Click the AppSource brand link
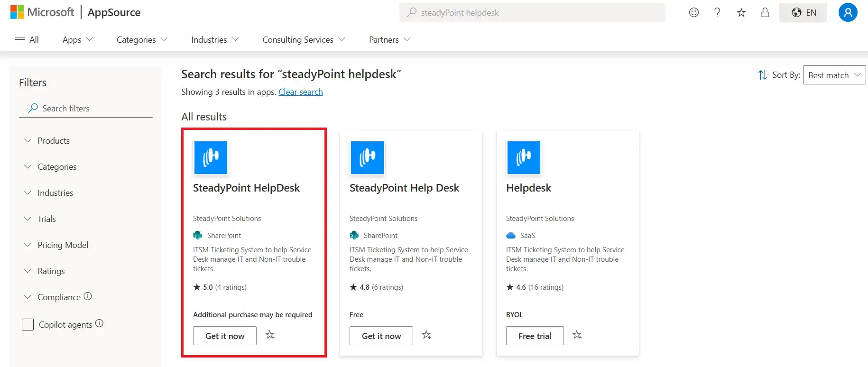Screen dimensions: 868x367 tap(114, 12)
